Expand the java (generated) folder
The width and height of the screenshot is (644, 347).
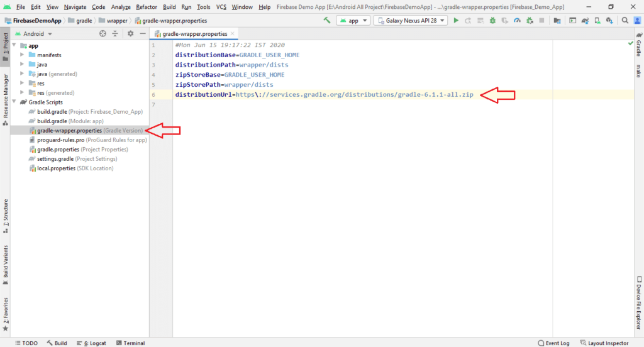pyautogui.click(x=22, y=74)
